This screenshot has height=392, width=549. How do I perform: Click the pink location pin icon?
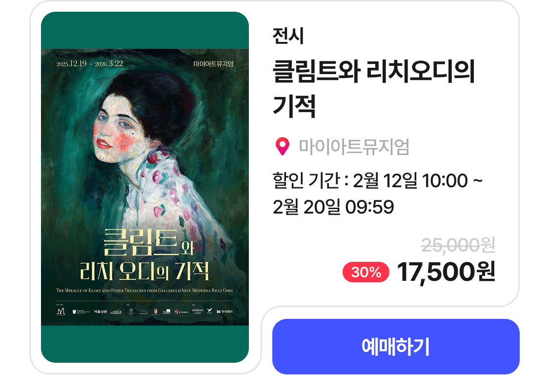[282, 147]
